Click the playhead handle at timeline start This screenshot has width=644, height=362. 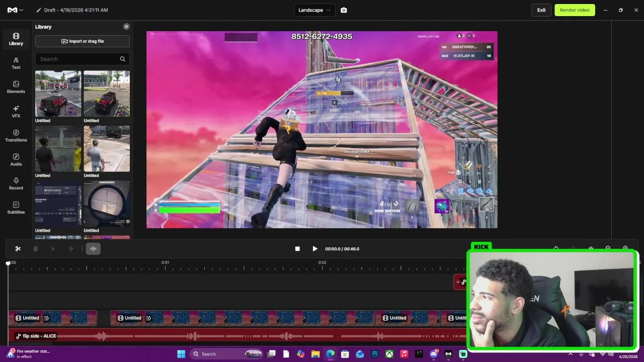[8, 263]
